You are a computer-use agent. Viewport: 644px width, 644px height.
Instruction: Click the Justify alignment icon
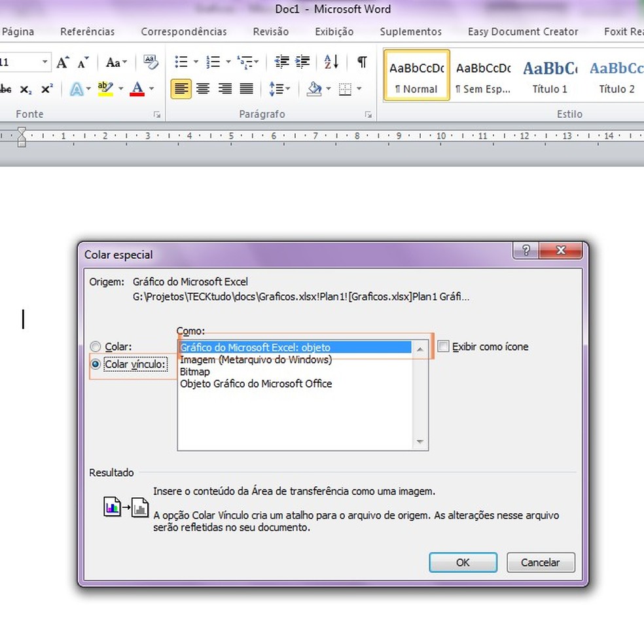tap(246, 88)
